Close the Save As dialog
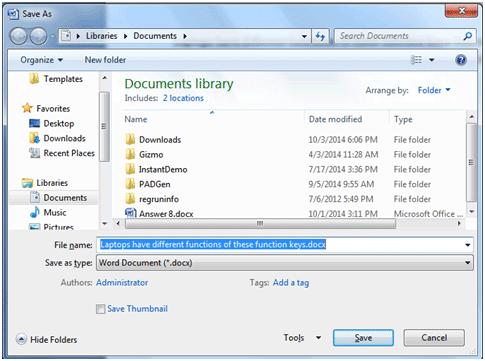 [461, 11]
